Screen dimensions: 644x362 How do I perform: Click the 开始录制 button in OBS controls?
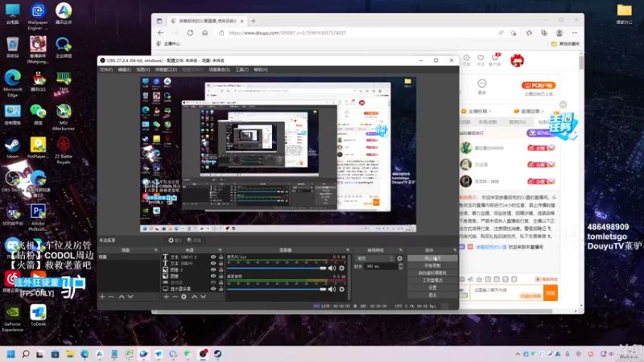pos(432,265)
